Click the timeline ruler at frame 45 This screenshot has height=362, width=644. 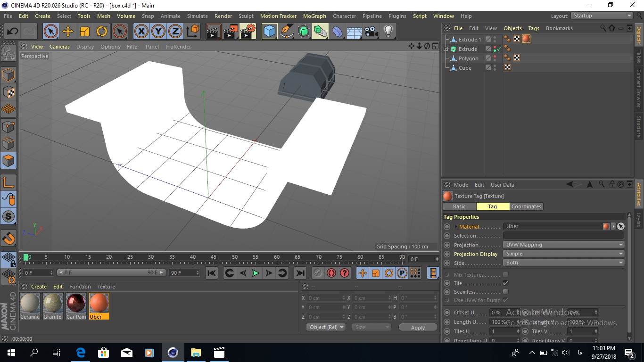click(214, 258)
